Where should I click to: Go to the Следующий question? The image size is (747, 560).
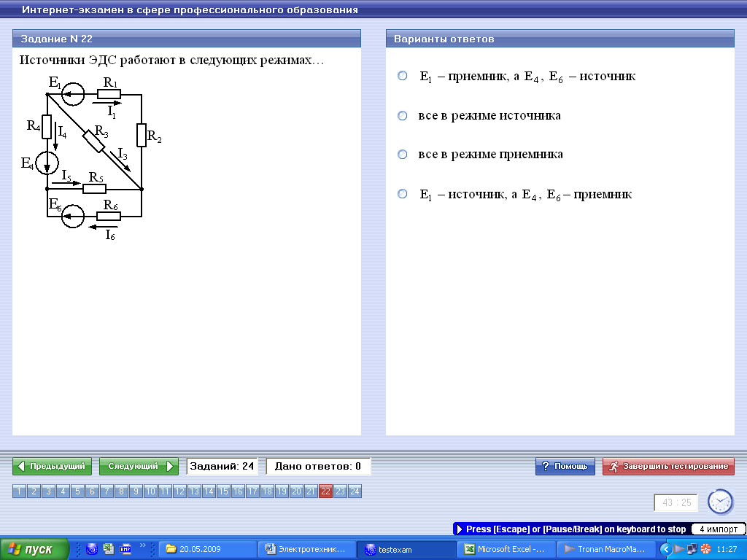tap(139, 466)
